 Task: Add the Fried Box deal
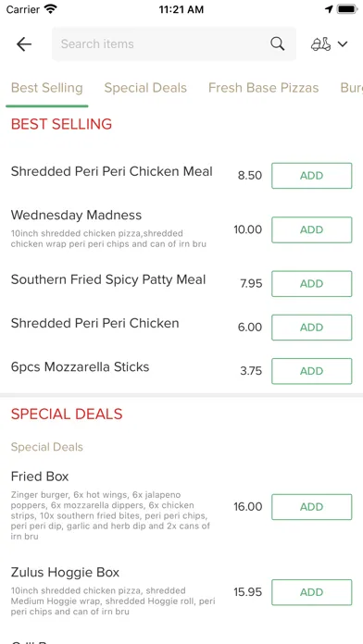(x=312, y=507)
